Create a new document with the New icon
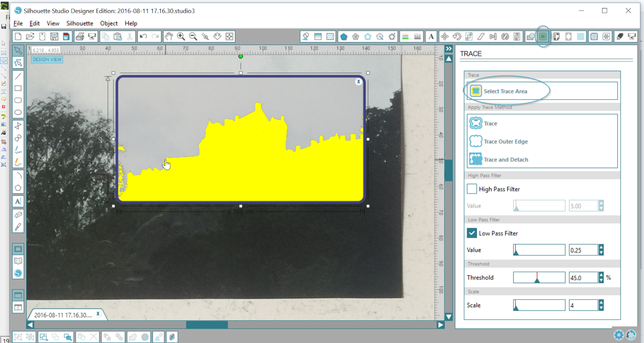Viewport: 644px width, 343px height. coord(18,37)
